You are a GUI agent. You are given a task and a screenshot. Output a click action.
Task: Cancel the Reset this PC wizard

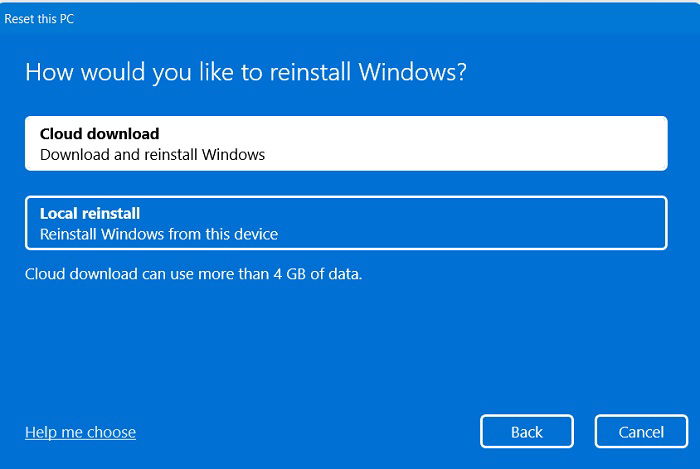pyautogui.click(x=641, y=432)
